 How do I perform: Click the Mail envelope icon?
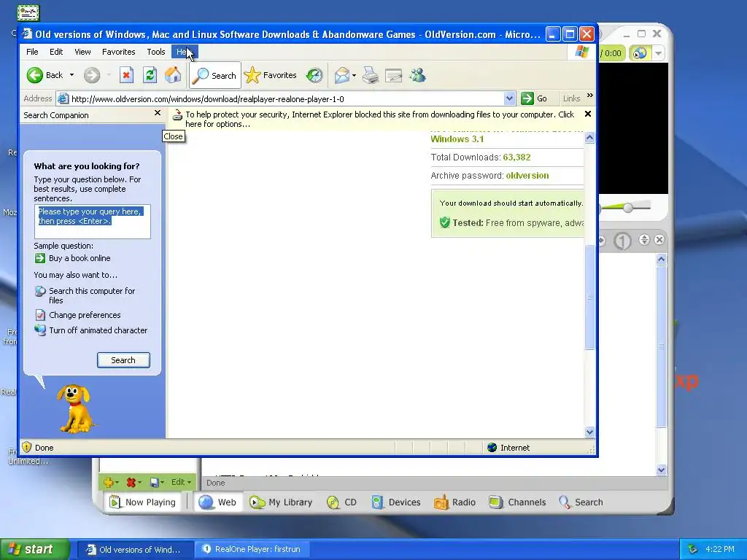click(x=341, y=75)
